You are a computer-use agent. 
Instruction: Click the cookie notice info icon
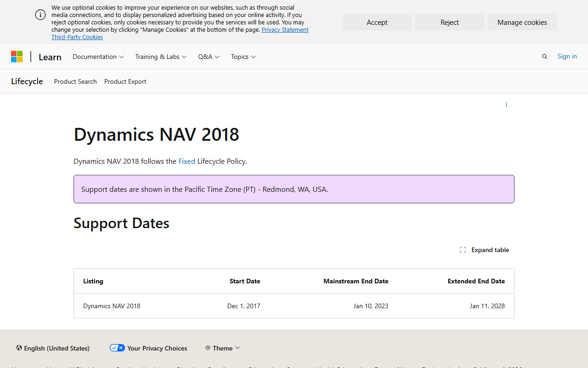tap(40, 15)
